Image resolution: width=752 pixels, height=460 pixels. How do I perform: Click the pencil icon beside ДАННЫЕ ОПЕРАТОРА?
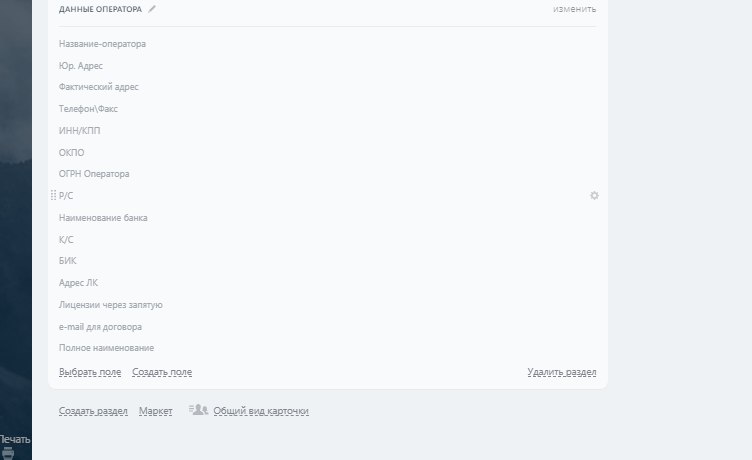(153, 9)
